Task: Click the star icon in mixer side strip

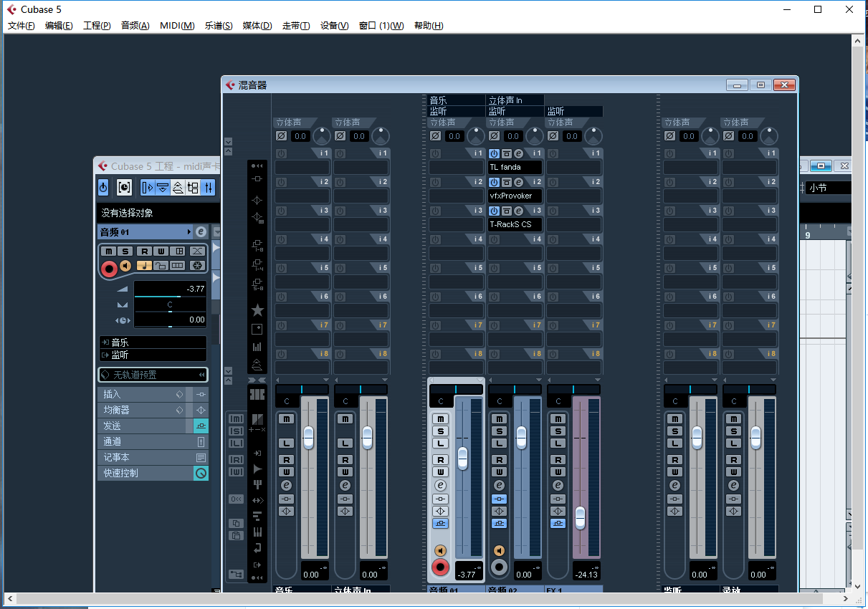Action: pos(257,310)
